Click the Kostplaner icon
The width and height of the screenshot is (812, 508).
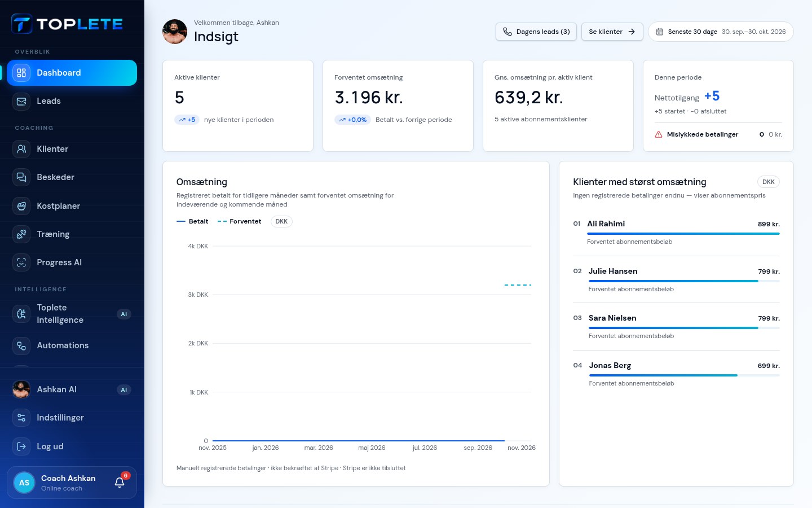(21, 206)
